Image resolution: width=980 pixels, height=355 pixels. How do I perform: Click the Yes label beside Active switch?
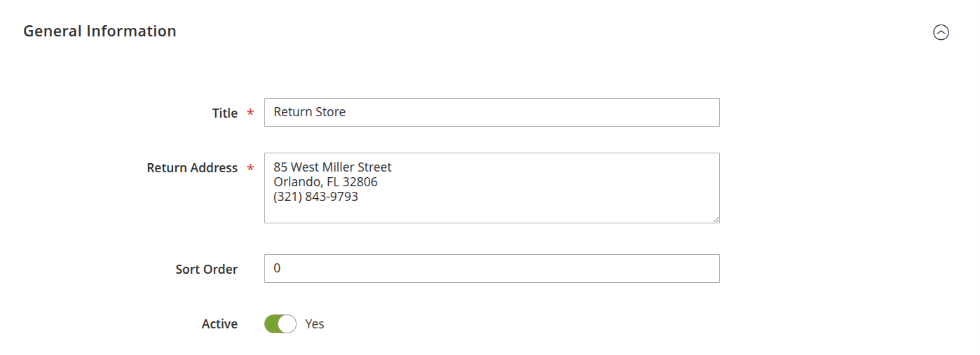(315, 324)
